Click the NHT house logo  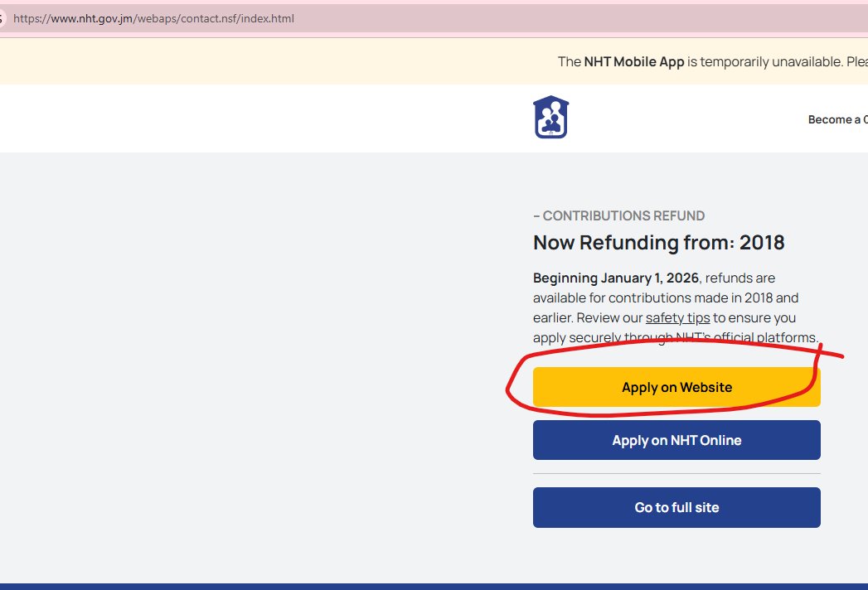[550, 118]
